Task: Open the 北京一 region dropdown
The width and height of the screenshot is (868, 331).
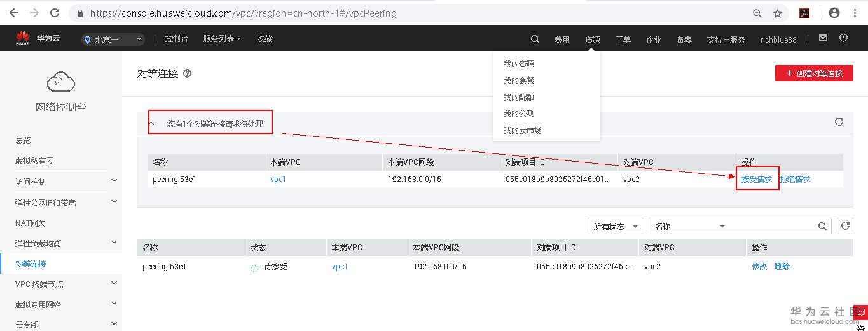Action: [x=113, y=39]
